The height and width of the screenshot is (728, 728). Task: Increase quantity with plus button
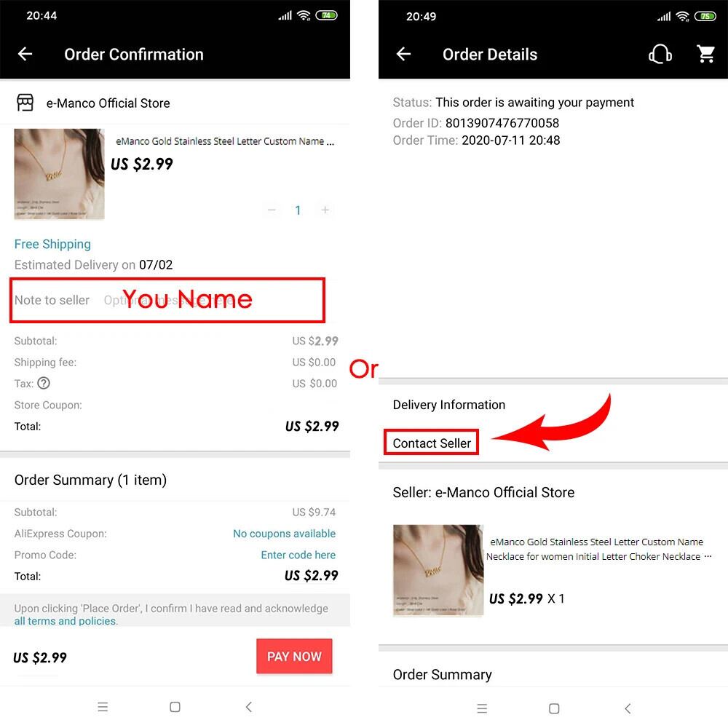click(325, 210)
